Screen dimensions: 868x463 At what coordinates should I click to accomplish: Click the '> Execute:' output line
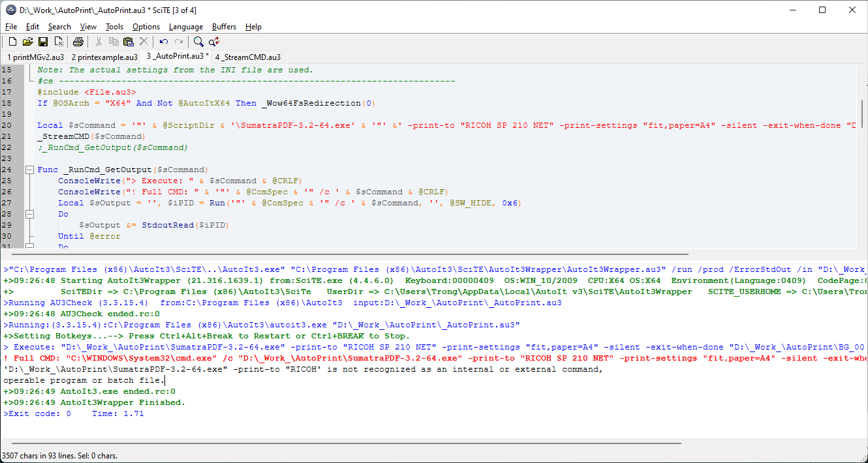click(435, 347)
